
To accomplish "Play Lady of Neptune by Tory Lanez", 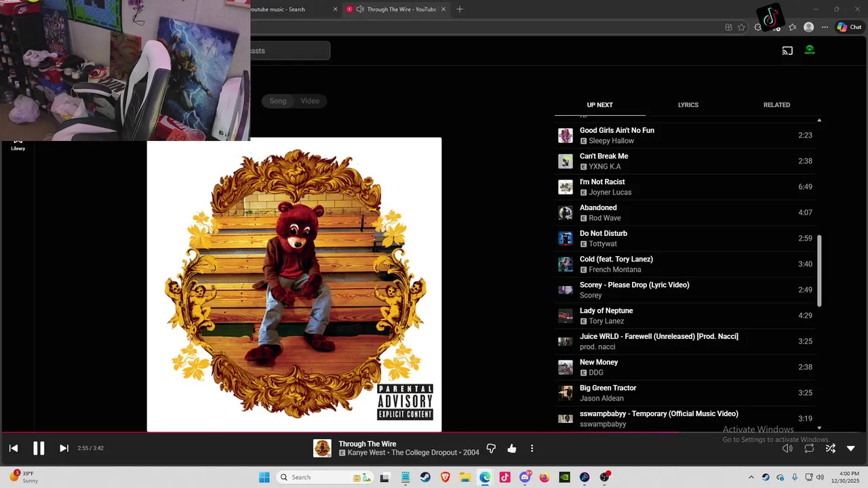I will click(685, 316).
